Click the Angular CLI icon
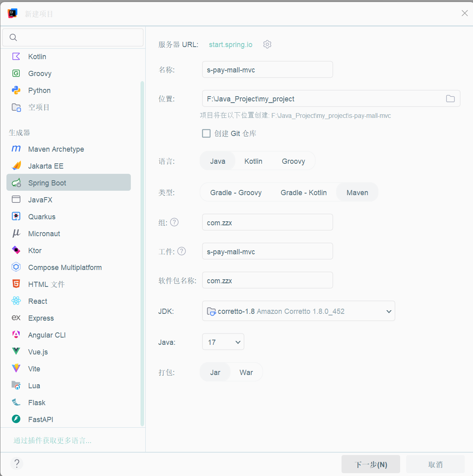The width and height of the screenshot is (473, 476). click(16, 334)
